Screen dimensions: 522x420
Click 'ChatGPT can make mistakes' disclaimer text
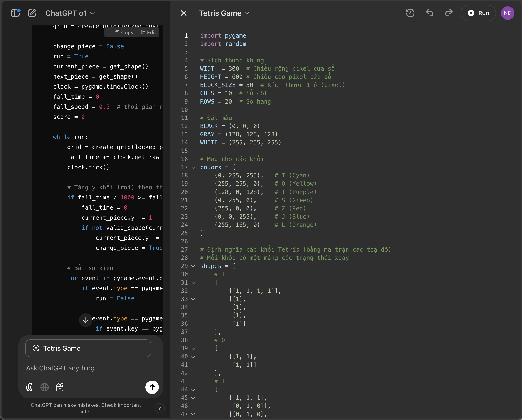pos(86,408)
